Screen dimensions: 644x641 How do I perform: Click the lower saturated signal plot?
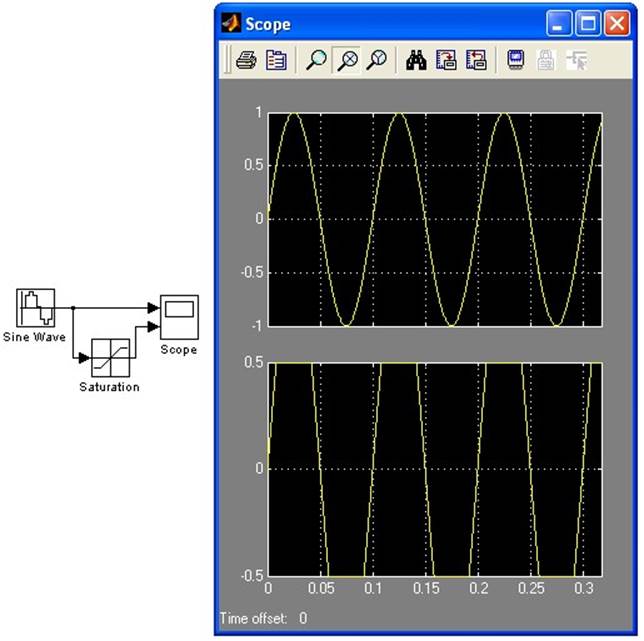point(435,469)
